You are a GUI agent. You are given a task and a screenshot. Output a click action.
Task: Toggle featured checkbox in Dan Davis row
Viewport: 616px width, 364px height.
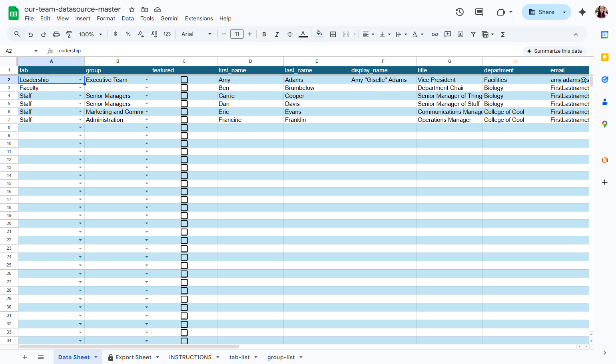[x=184, y=104]
